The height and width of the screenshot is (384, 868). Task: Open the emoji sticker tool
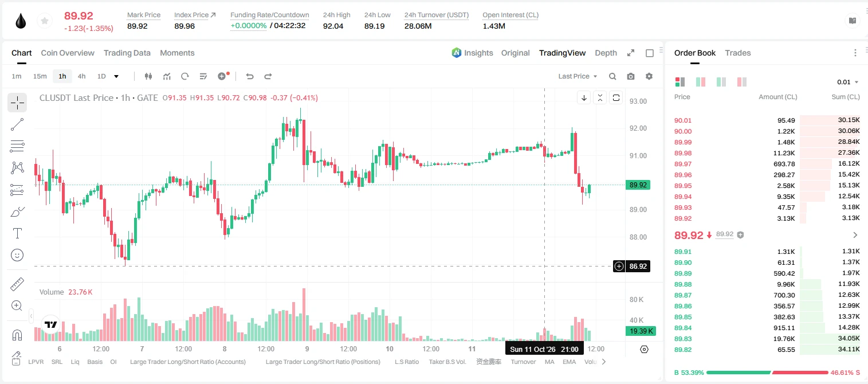coord(17,255)
